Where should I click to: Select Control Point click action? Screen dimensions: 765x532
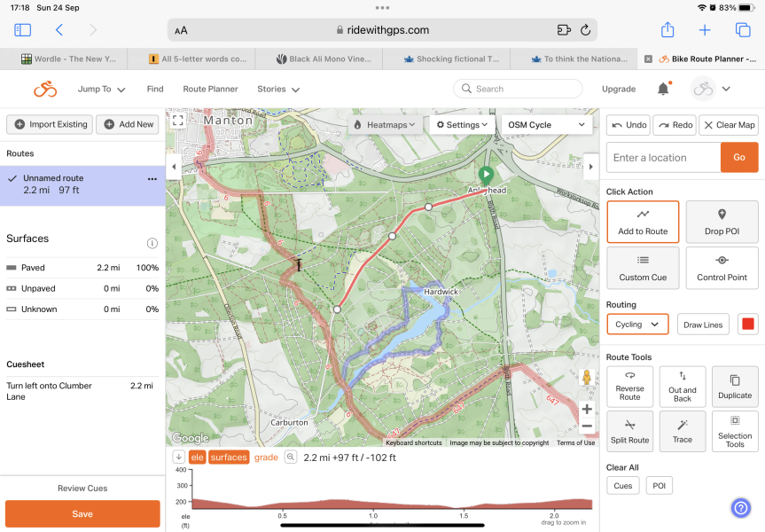[x=722, y=268]
